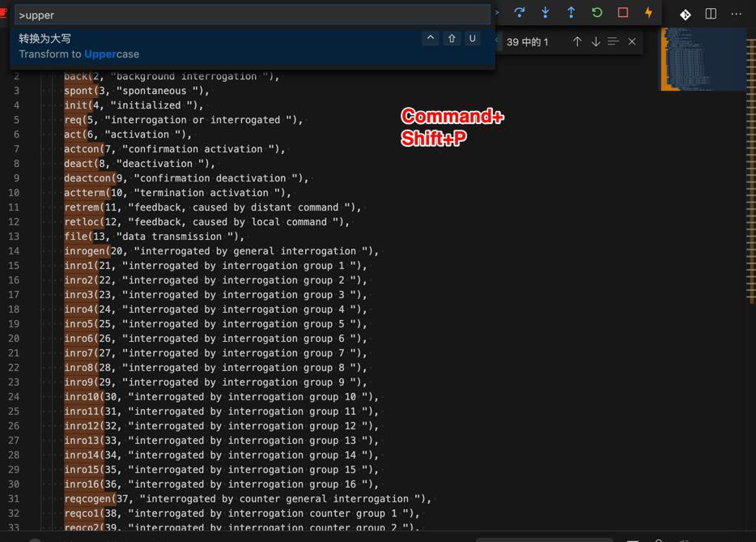Click the inro5(25, ...) group 5 line
The height and width of the screenshot is (542, 756).
[x=215, y=324]
